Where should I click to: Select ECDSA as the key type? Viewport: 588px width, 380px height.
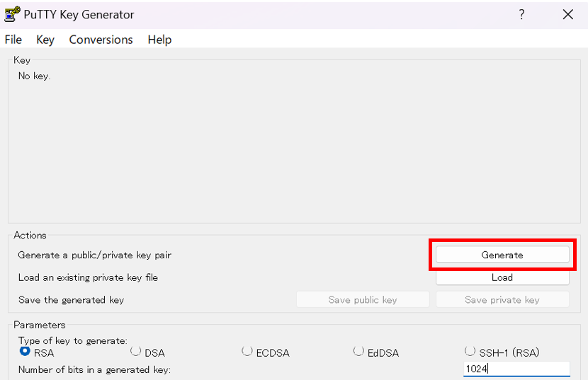click(247, 351)
